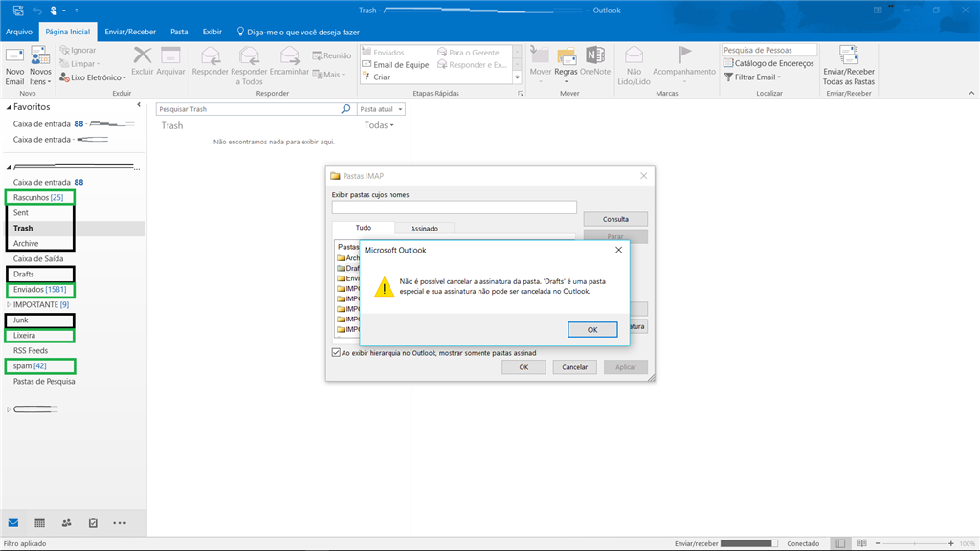Screen dimensions: 980x551
Task: Toggle mostrar somente pastas assinadas checkbox
Action: pos(336,353)
